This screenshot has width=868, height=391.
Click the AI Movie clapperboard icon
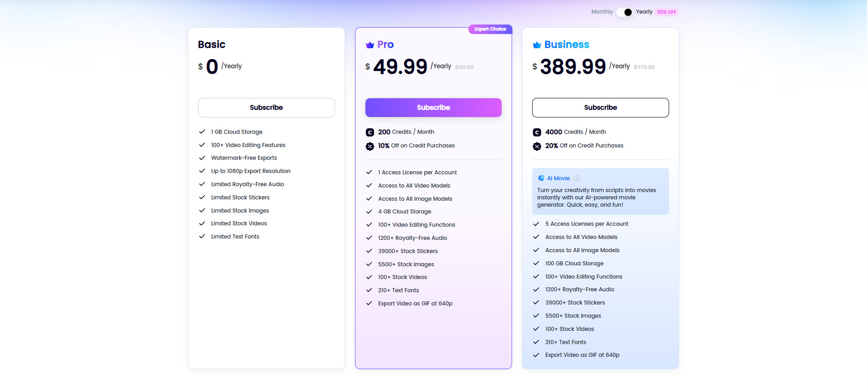coord(541,178)
